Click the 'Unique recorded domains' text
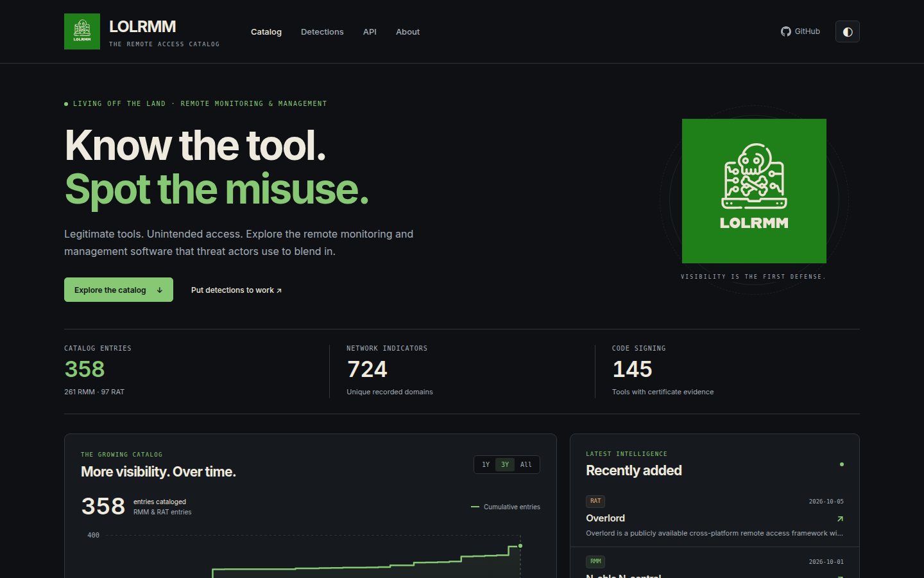924x578 pixels. point(389,392)
